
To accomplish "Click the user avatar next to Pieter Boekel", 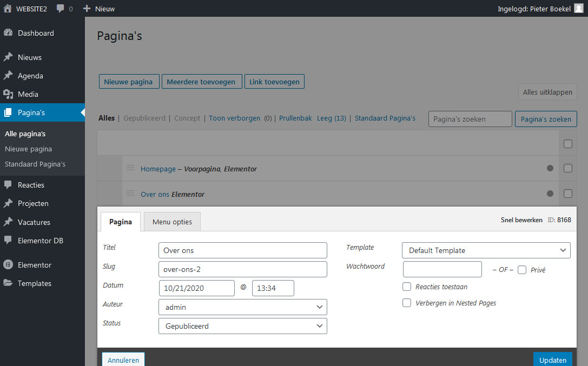I will [x=578, y=9].
